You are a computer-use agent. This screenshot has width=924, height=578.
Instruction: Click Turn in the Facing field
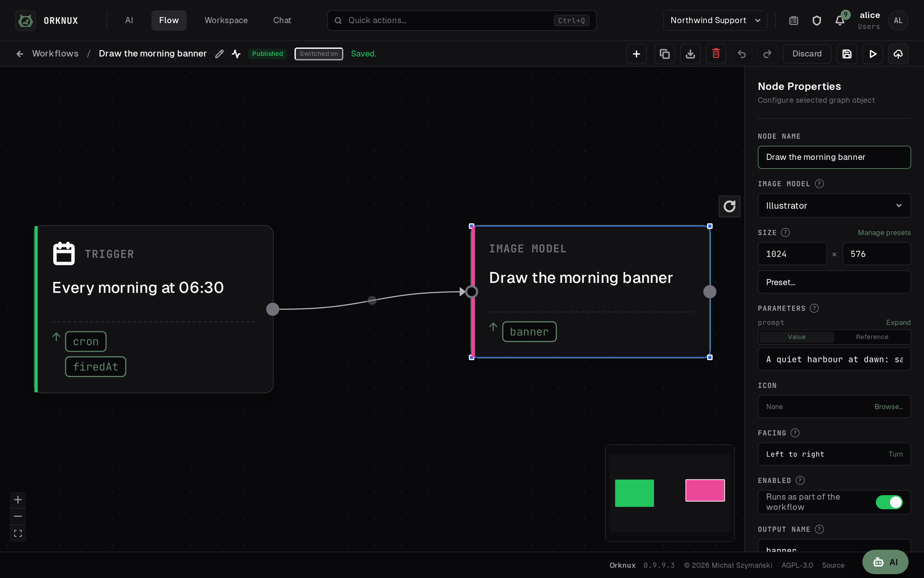(895, 454)
